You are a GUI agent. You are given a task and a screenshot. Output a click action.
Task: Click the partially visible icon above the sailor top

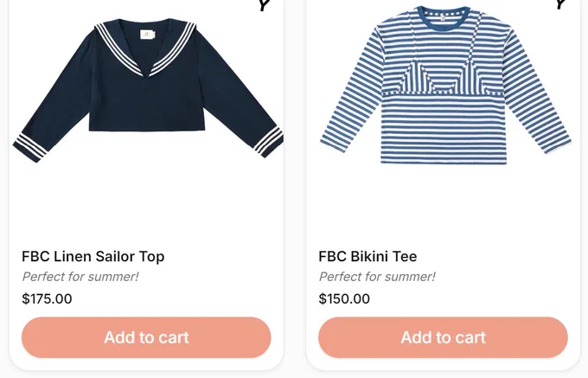tap(264, 5)
